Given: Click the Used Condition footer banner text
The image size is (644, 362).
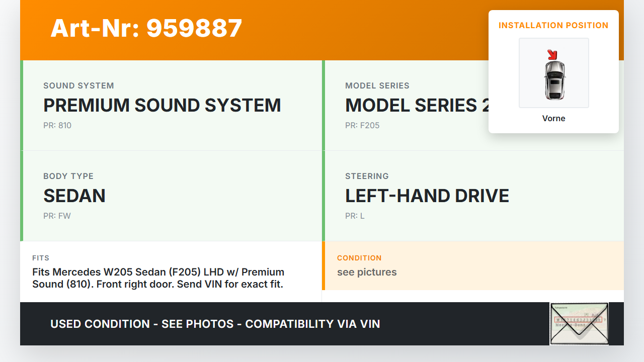Looking at the screenshot, I should (215, 324).
